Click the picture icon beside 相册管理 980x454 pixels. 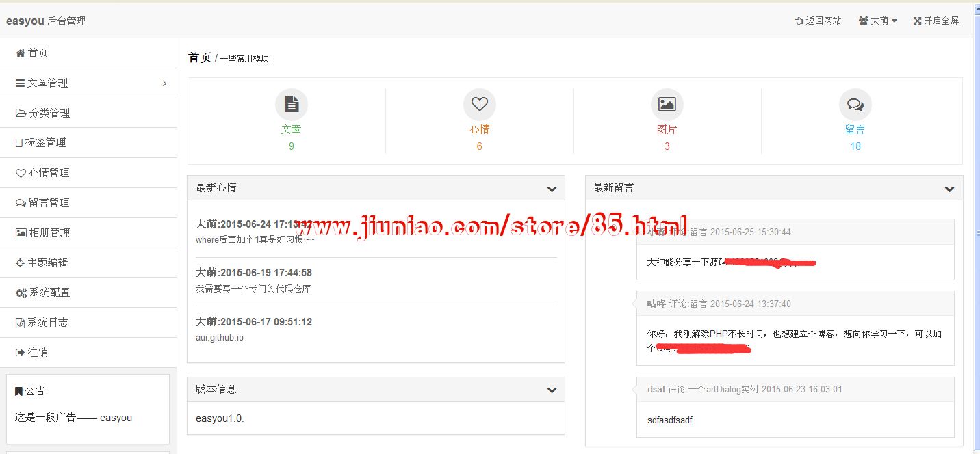pos(21,233)
